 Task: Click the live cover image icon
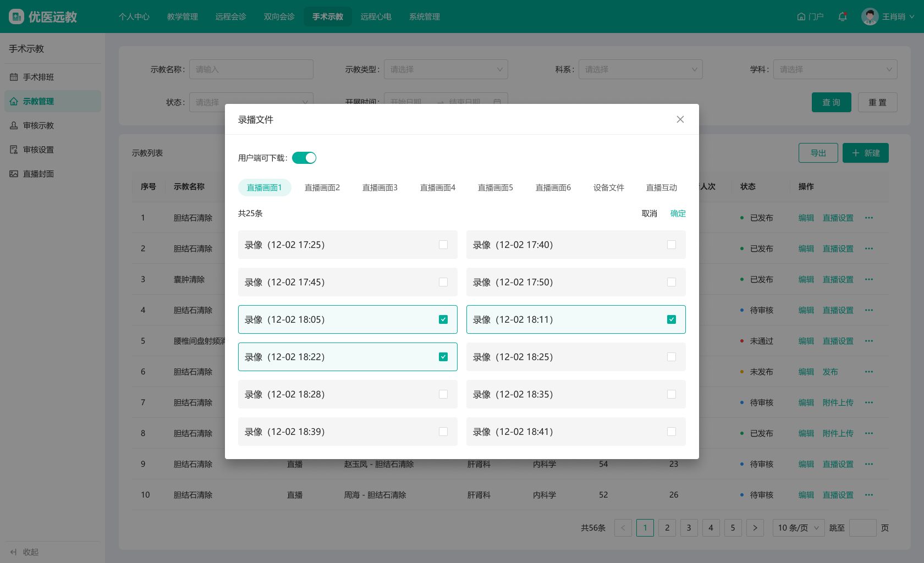[14, 174]
